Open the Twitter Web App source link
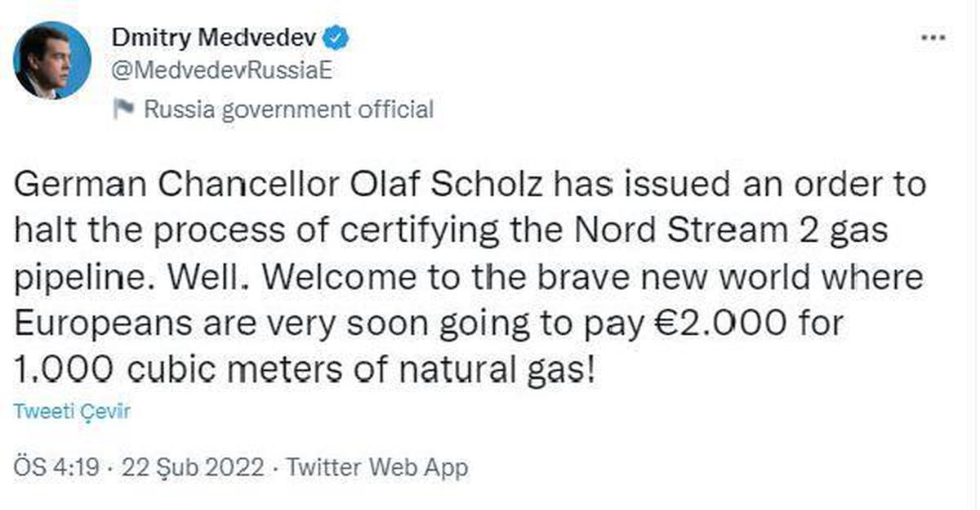This screenshot has height=510, width=980. [x=379, y=467]
